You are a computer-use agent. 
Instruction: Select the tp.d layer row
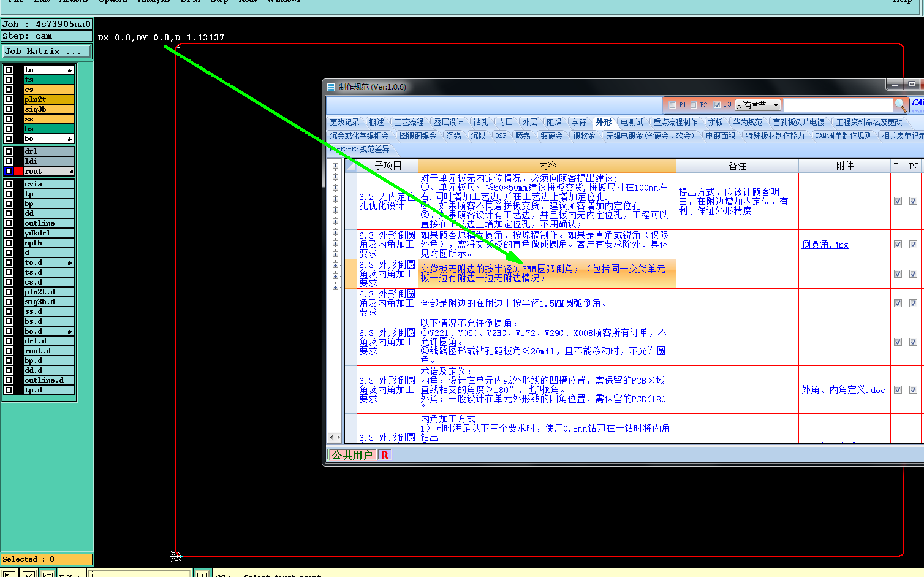tap(48, 390)
